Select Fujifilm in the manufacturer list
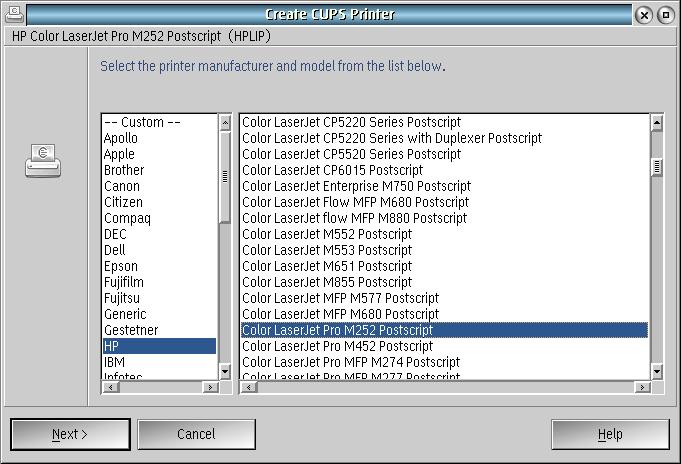The height and width of the screenshot is (464, 681). [x=159, y=282]
